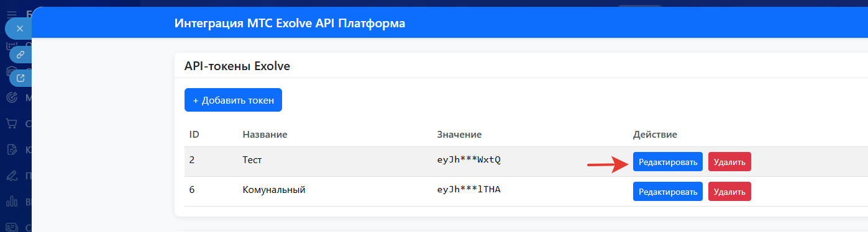Close the slide-out panel with the X button
868x232 pixels.
point(19,29)
